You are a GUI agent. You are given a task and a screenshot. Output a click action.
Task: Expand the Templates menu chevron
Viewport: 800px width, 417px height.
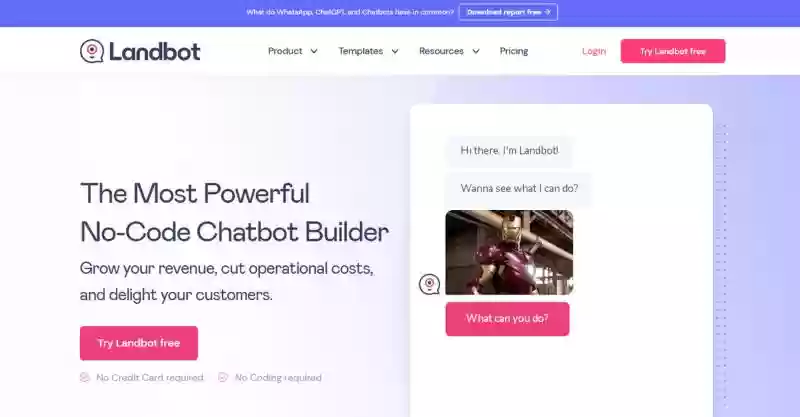395,51
